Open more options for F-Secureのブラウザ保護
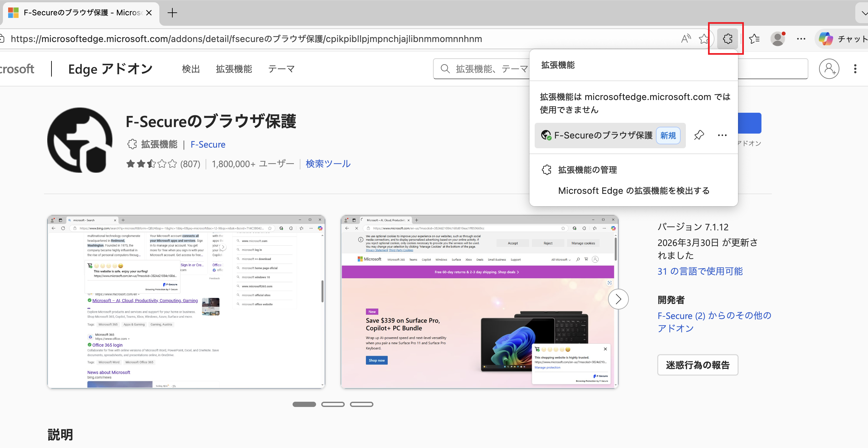Image resolution: width=868 pixels, height=448 pixels. 722,136
